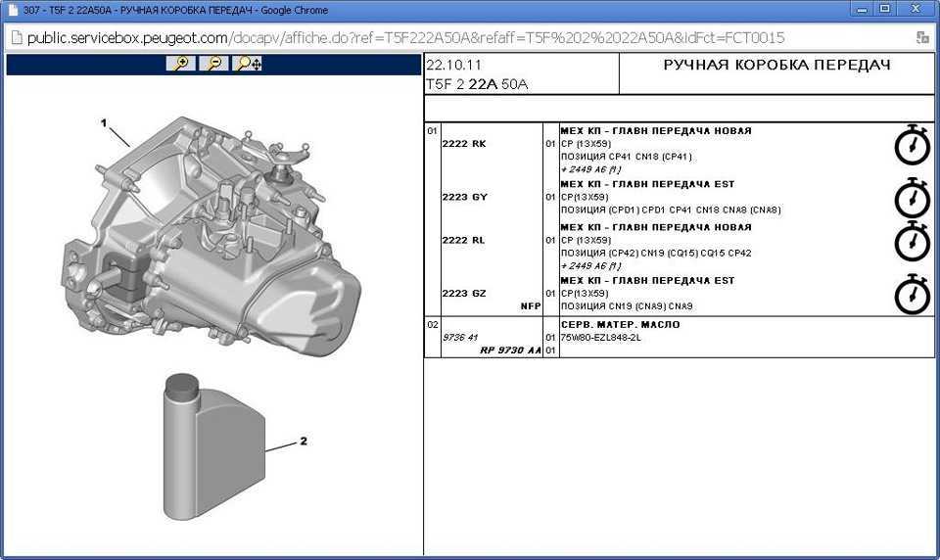Open labor time stopwatch for 2223 GZ
This screenshot has width=940, height=560.
coord(912,294)
